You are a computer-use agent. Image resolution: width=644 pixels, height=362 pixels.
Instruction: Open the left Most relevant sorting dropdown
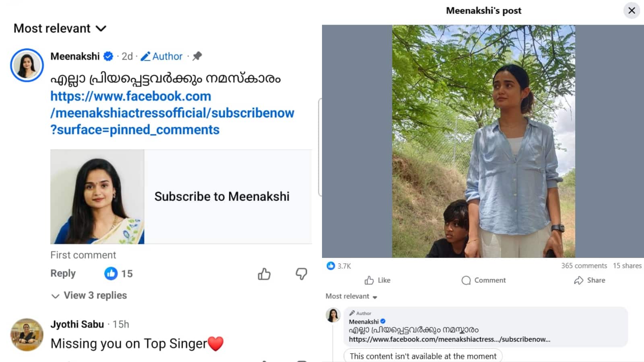click(60, 29)
